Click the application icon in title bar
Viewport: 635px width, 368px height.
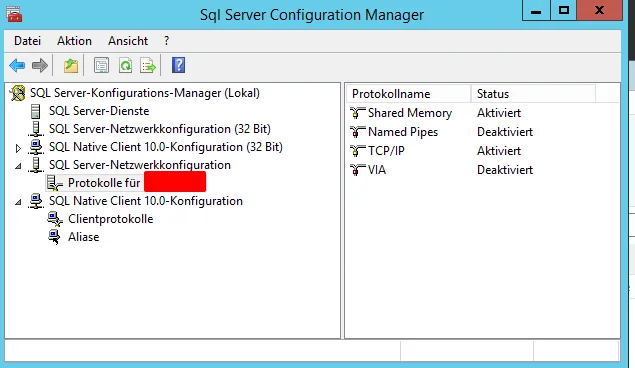click(x=14, y=15)
